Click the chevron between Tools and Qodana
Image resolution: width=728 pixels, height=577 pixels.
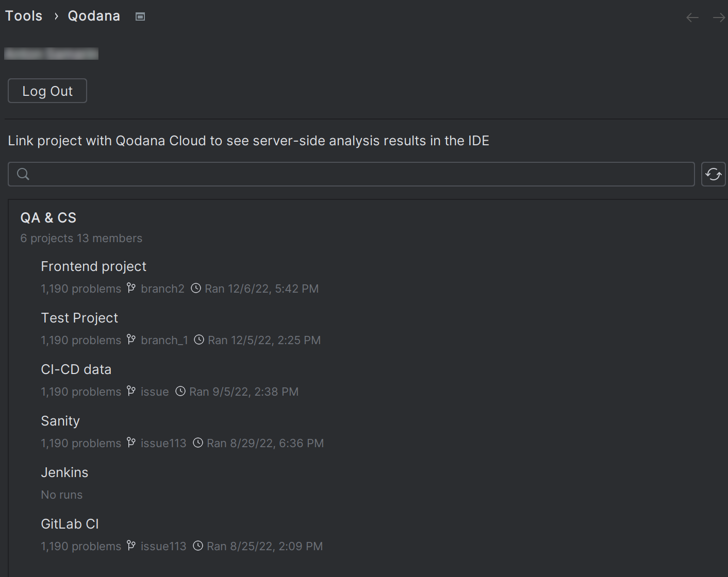click(55, 16)
